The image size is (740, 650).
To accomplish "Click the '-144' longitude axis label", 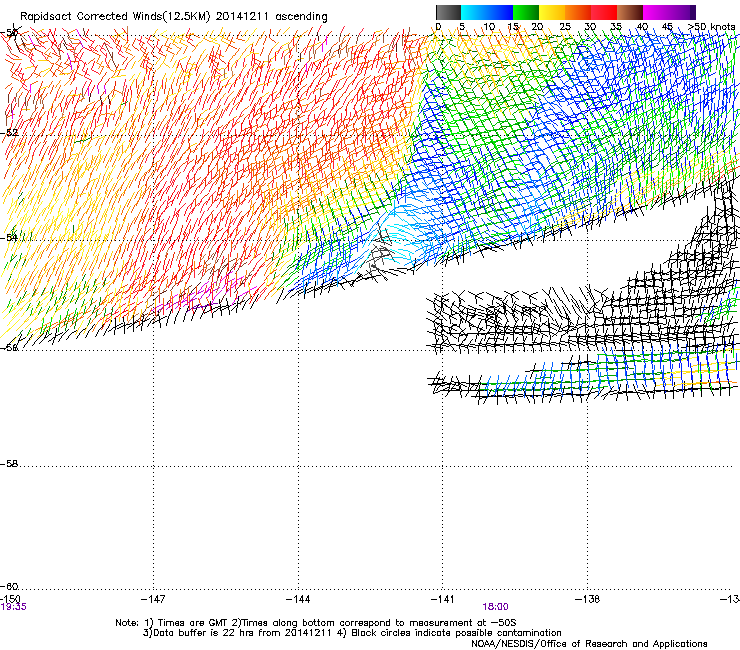I will click(x=298, y=599).
